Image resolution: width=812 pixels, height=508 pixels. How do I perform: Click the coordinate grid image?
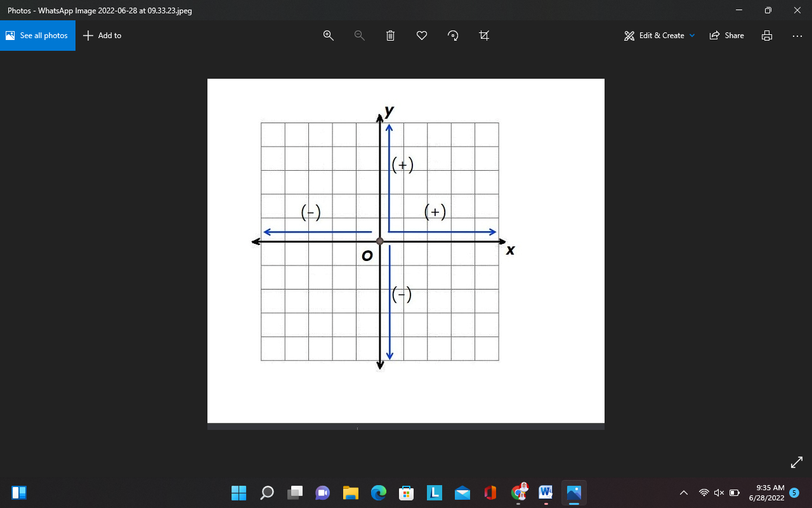405,251
